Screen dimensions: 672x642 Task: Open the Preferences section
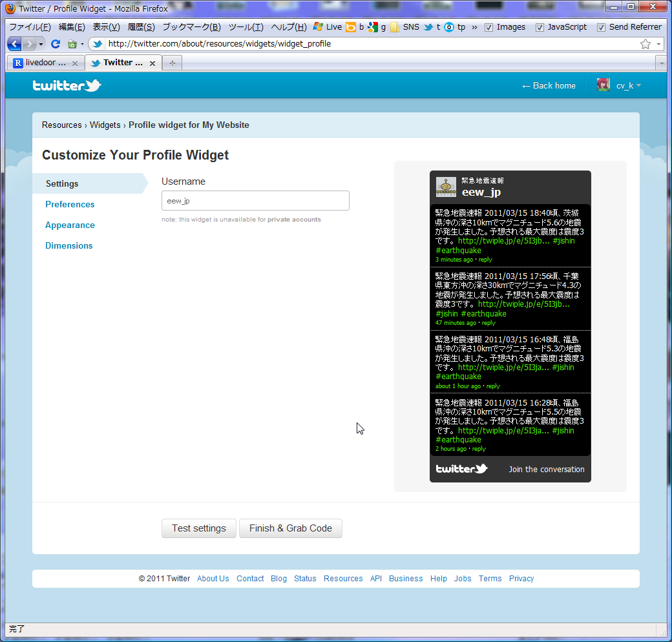[70, 204]
